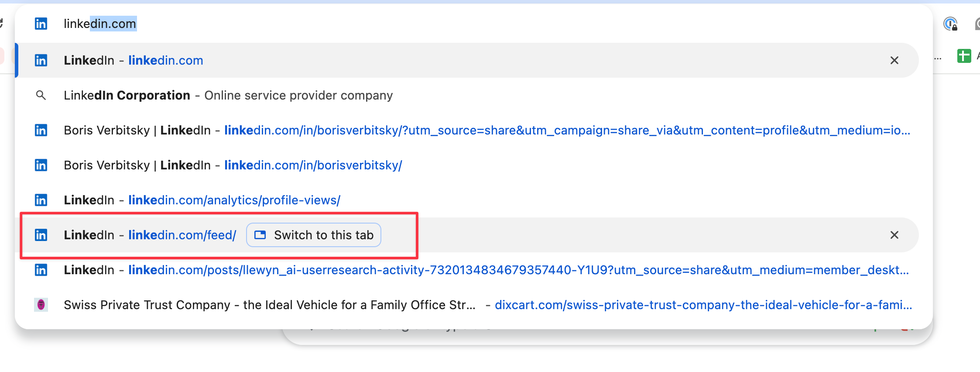The image size is (980, 372).
Task: Open the password manager extension icon in toolbar
Action: pos(950,24)
